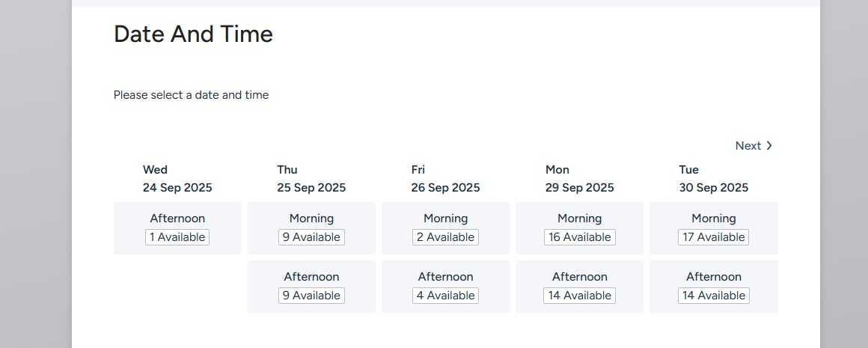Click the Thu 25 Sep 2025 column header
The image size is (868, 348).
pos(312,179)
